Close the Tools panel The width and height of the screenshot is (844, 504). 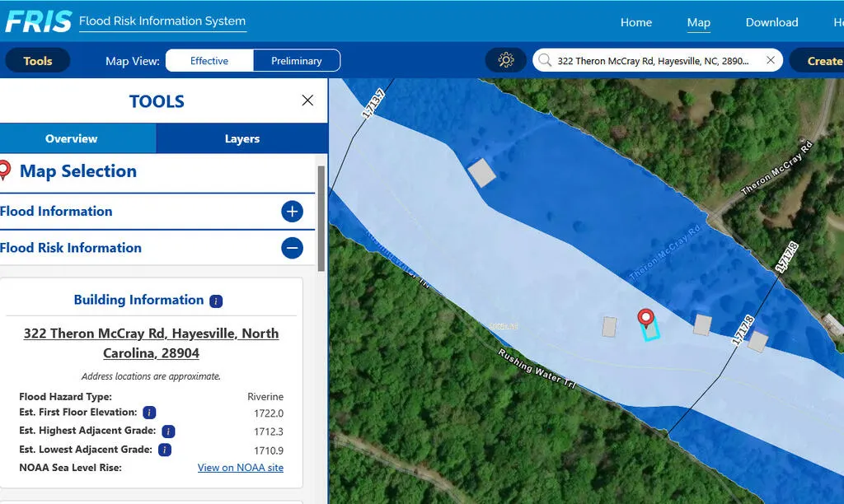point(307,100)
